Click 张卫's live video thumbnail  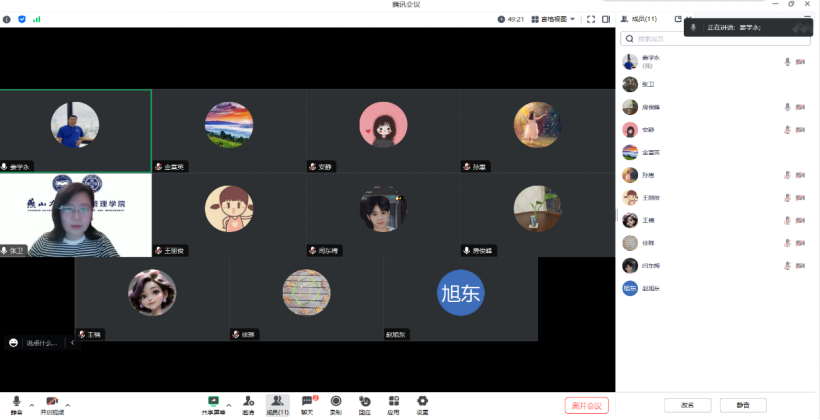coord(75,215)
